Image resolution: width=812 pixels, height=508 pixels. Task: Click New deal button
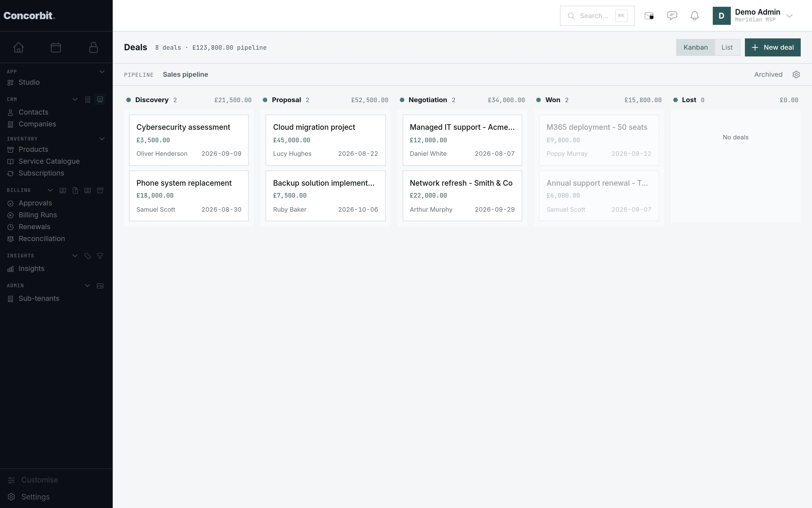(773, 47)
